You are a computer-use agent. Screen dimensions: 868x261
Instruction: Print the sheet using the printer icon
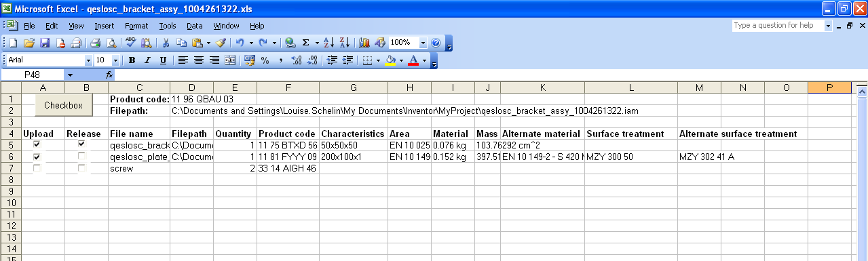96,43
